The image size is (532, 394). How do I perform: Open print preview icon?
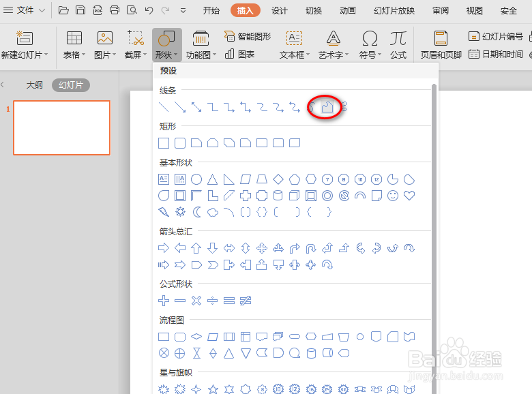(132, 10)
